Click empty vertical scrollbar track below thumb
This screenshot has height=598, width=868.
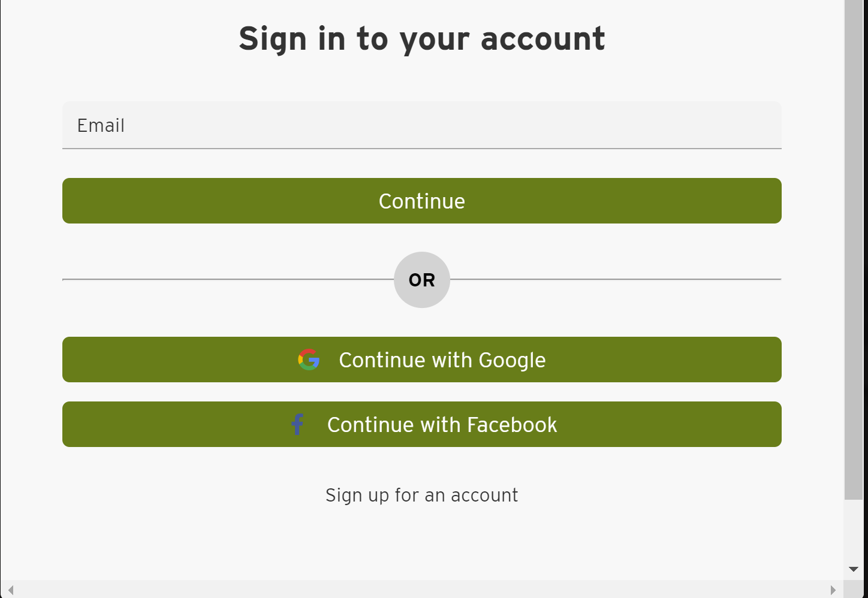pos(854,529)
